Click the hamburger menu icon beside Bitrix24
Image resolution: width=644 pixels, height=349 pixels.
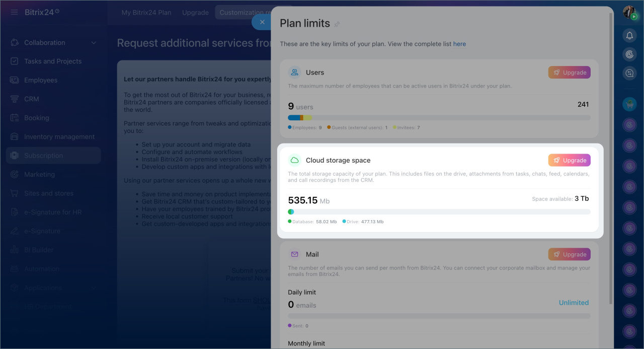tap(14, 12)
